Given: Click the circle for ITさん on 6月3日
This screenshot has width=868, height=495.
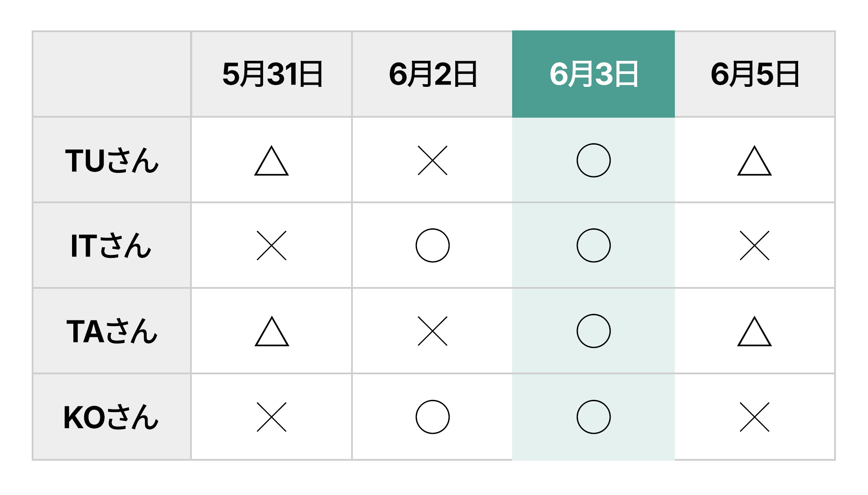Looking at the screenshot, I should click(593, 245).
